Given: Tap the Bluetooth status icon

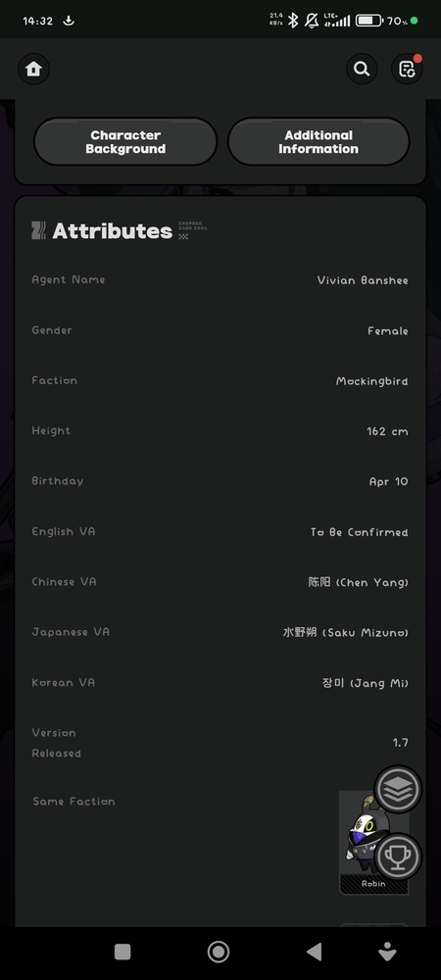Looking at the screenshot, I should click(x=293, y=21).
